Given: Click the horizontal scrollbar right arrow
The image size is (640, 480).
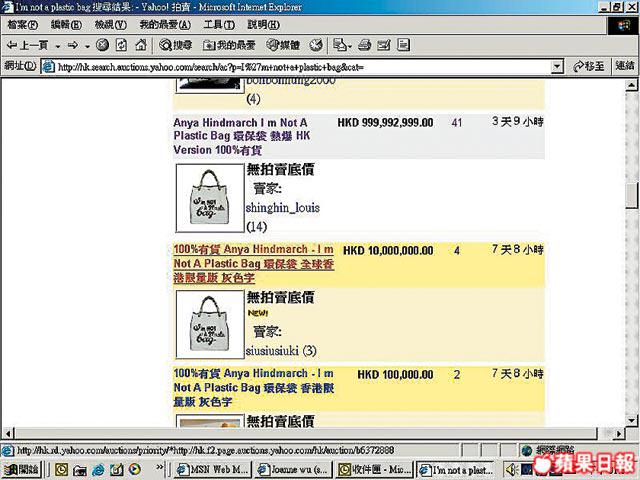Looking at the screenshot, I should [619, 433].
